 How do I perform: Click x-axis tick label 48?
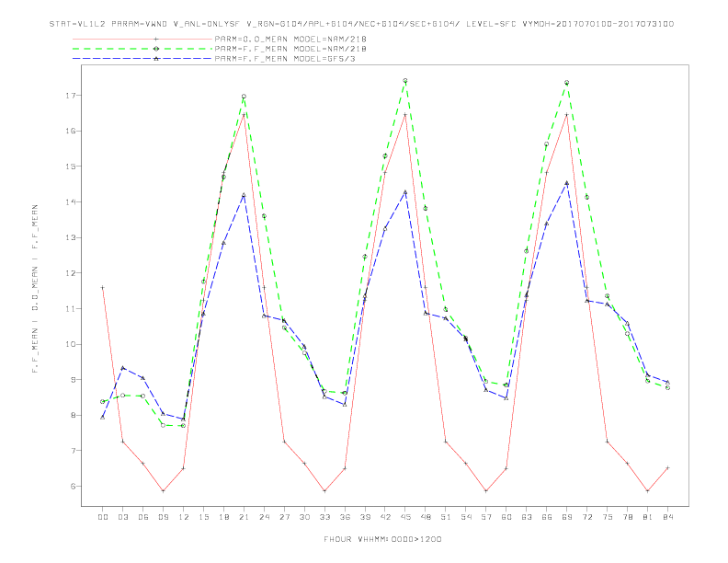[426, 517]
